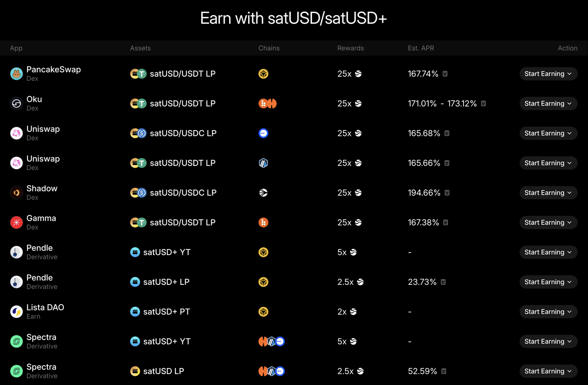Click Spectra logo in satUSD LP row
This screenshot has width=588, height=385.
click(17, 371)
